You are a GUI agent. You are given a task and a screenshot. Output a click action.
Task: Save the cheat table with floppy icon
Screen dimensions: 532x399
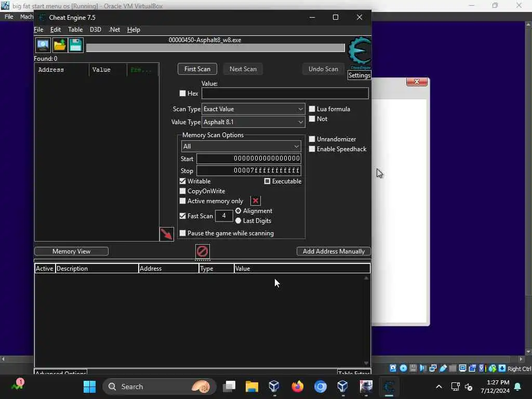coord(76,45)
